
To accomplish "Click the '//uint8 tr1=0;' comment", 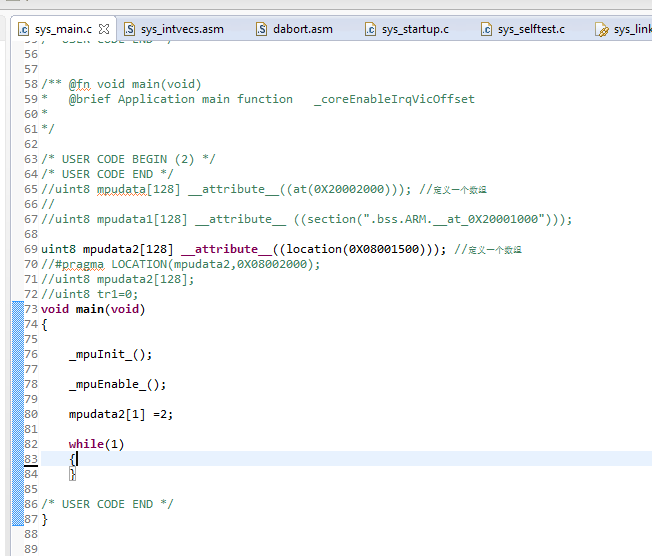I will click(x=89, y=294).
